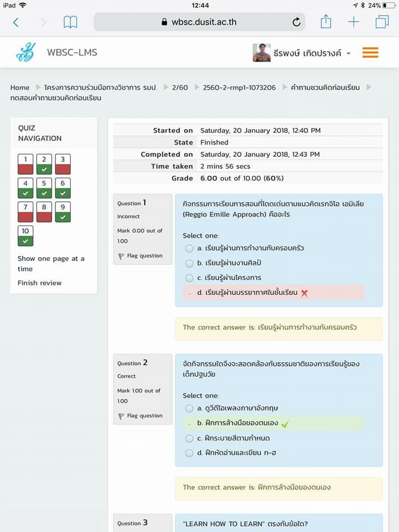Go to the Home breadcrumb
The width and height of the screenshot is (399, 532).
(x=20, y=88)
